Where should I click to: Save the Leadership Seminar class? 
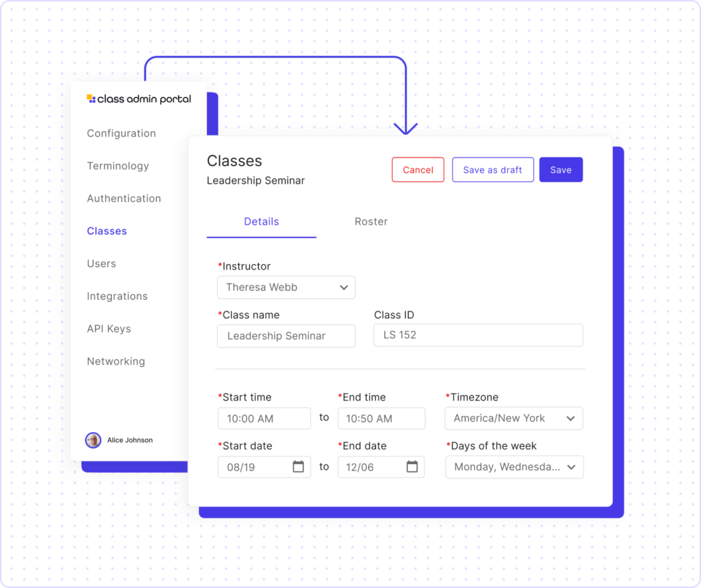coord(561,170)
